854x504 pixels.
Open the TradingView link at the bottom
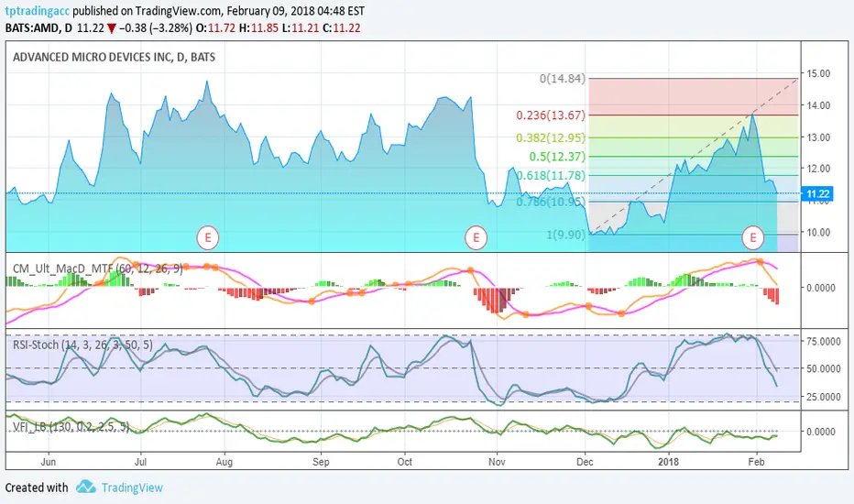point(132,488)
